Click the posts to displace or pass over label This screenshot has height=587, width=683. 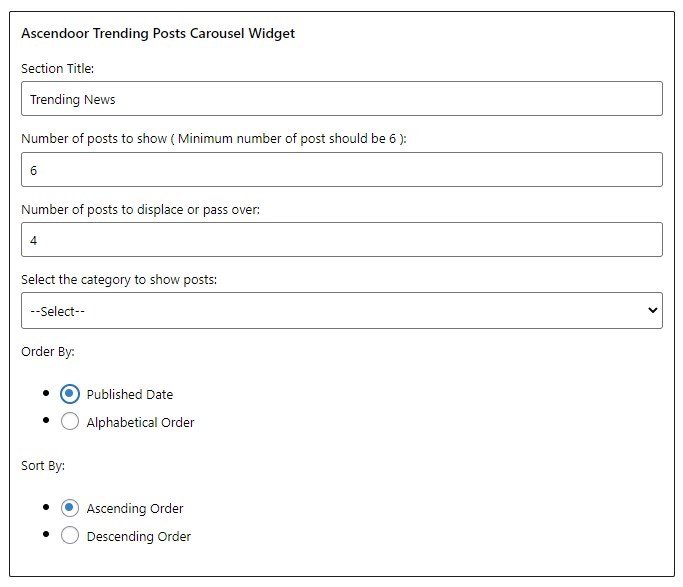(140, 209)
